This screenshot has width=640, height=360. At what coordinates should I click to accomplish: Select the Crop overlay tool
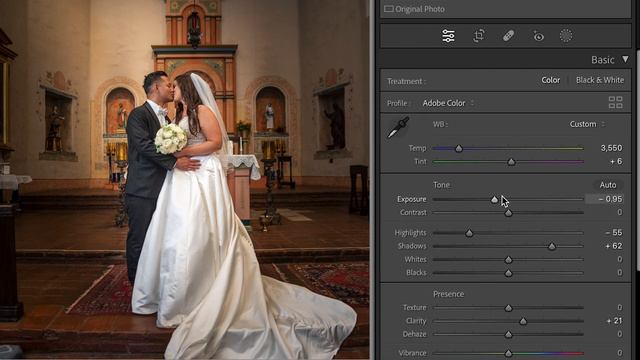478,36
